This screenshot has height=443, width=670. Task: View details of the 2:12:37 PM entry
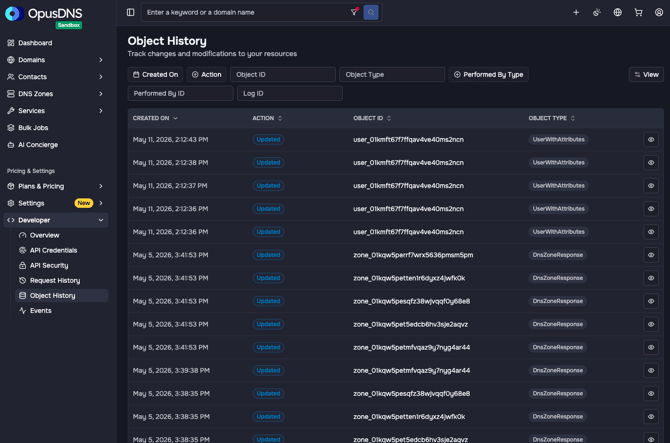click(x=651, y=186)
